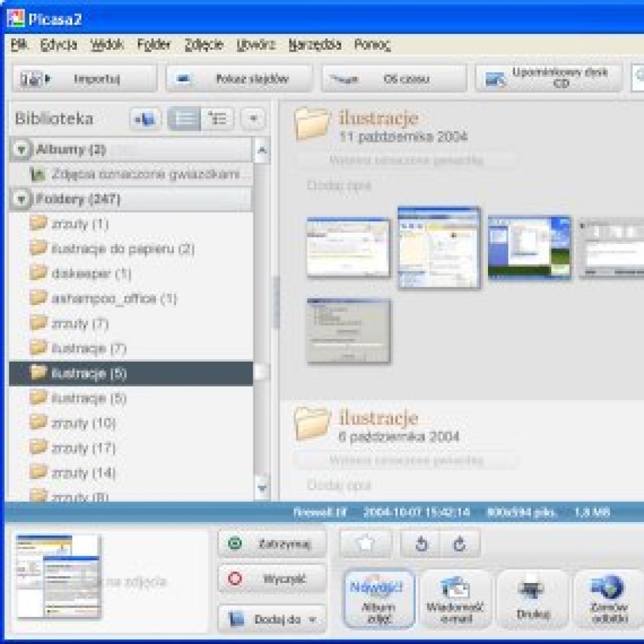This screenshot has height=644, width=644.
Task: Click folder icon next to diskeeper (1)
Action: click(38, 272)
